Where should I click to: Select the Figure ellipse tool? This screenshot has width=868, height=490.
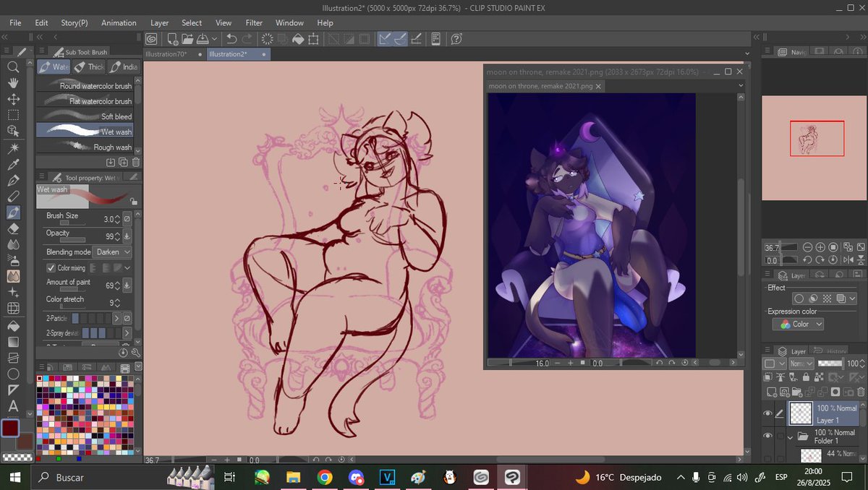coord(13,374)
